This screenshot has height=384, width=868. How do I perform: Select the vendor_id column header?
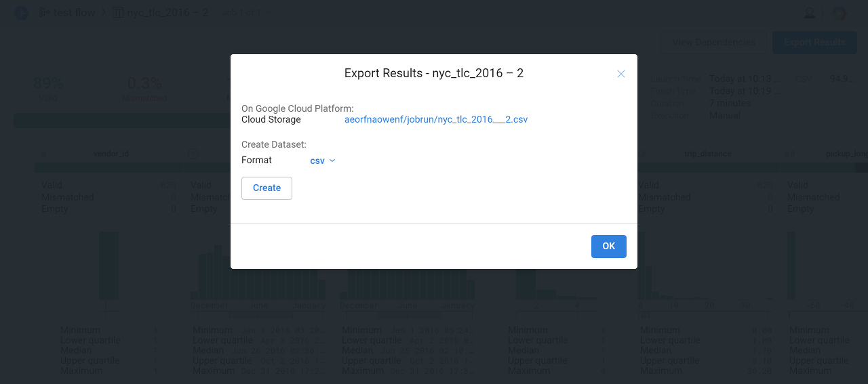pos(111,154)
